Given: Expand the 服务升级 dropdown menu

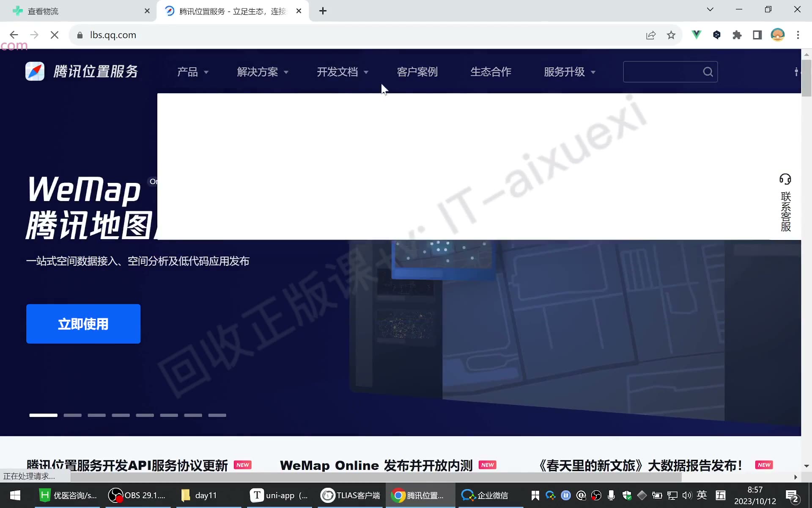Looking at the screenshot, I should [570, 72].
